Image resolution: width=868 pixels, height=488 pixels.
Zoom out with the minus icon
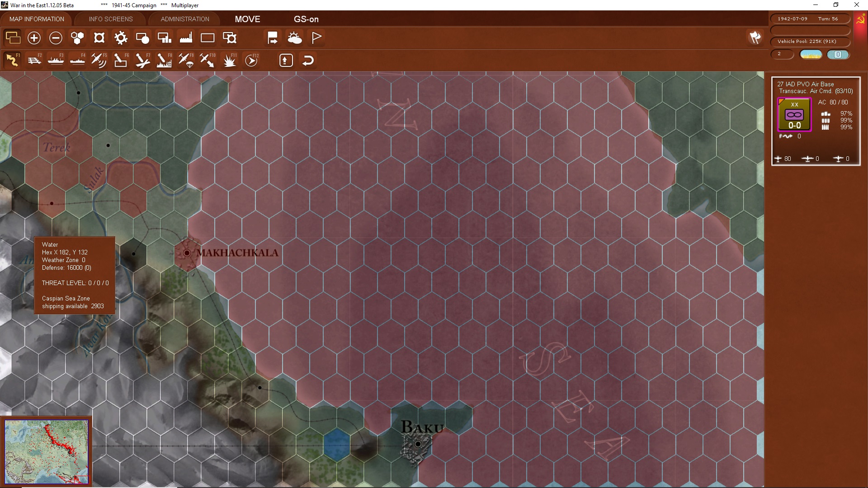coord(56,38)
